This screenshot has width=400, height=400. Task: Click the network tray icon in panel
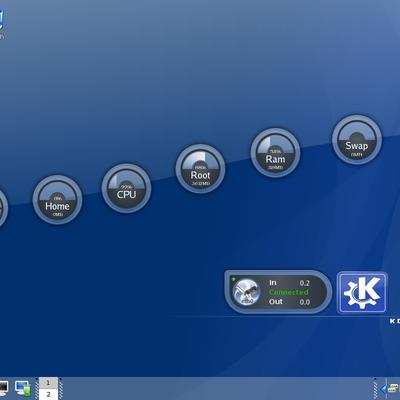tap(394, 388)
